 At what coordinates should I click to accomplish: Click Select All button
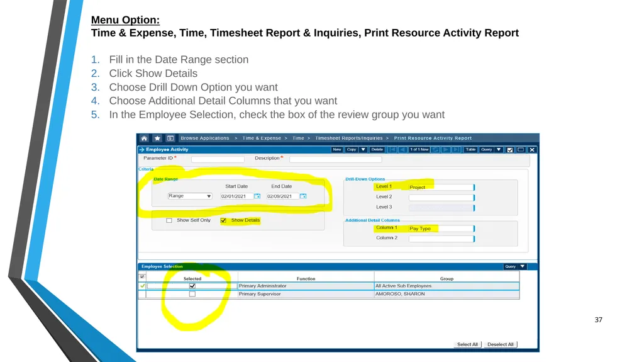[467, 344]
